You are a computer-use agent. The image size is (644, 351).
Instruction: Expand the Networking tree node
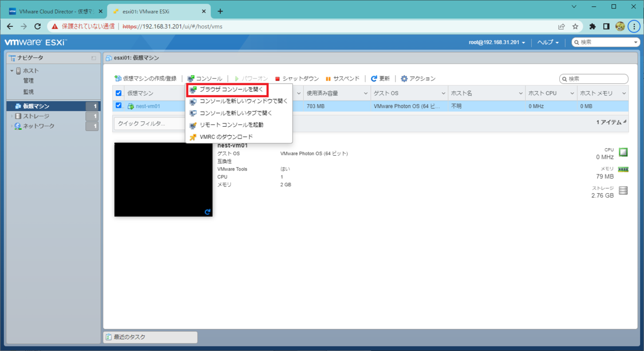11,126
